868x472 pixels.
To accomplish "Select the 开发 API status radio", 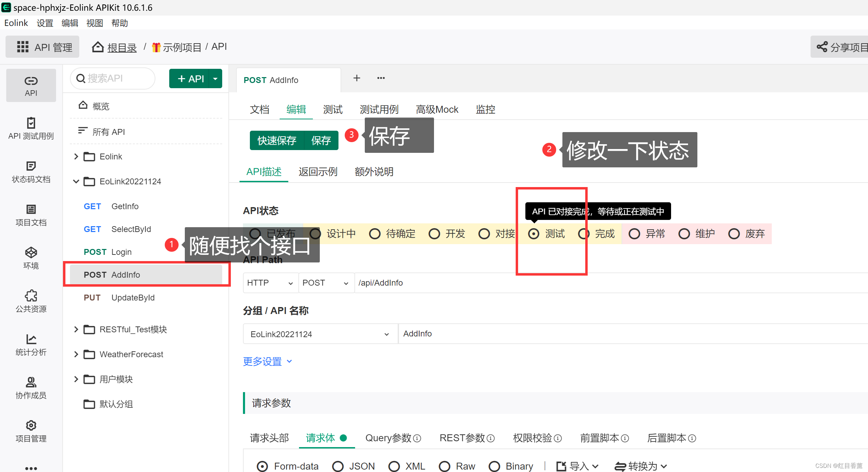I will point(434,234).
